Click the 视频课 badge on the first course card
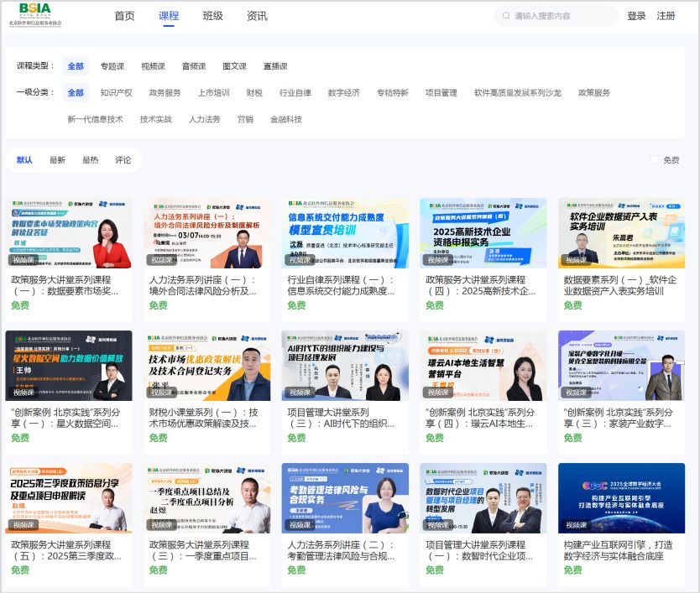Viewport: 700px width, 593px height. click(24, 261)
